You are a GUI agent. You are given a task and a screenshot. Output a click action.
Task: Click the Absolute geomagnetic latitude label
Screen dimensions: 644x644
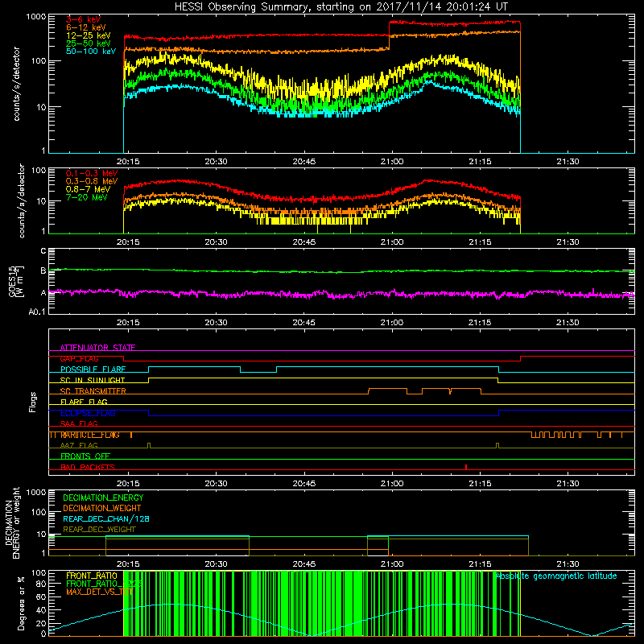tap(556, 576)
